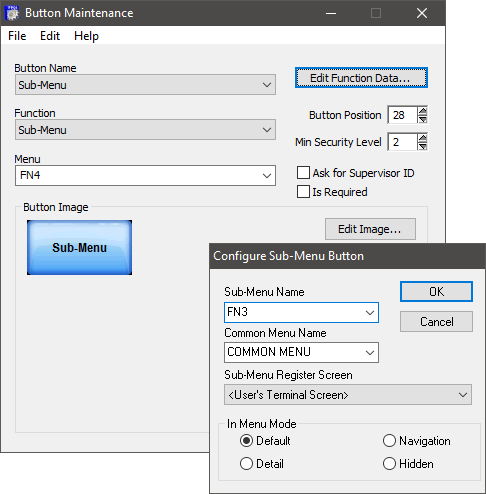The height and width of the screenshot is (494, 486).
Task: Select Detail in Menu Mode
Action: [246, 464]
